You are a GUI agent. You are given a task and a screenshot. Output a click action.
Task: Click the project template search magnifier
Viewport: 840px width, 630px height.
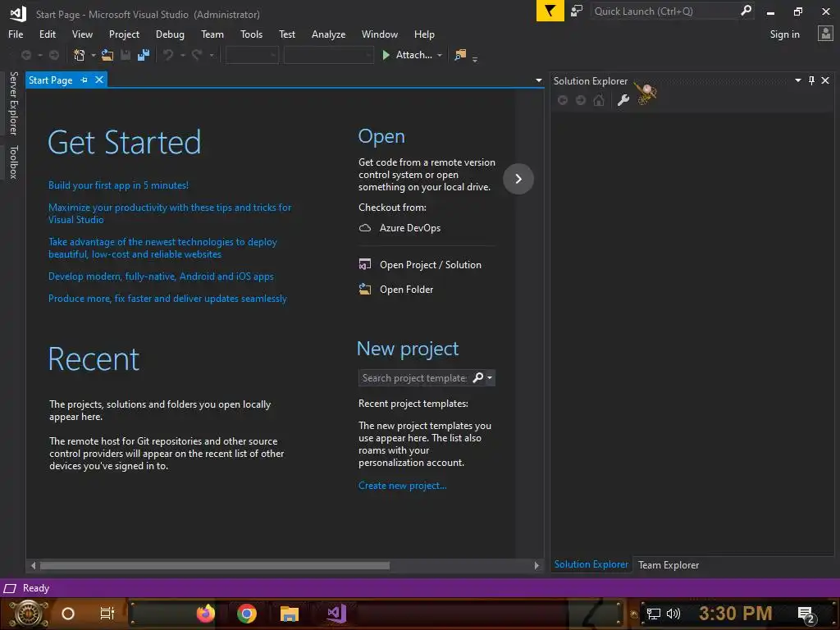pos(478,377)
